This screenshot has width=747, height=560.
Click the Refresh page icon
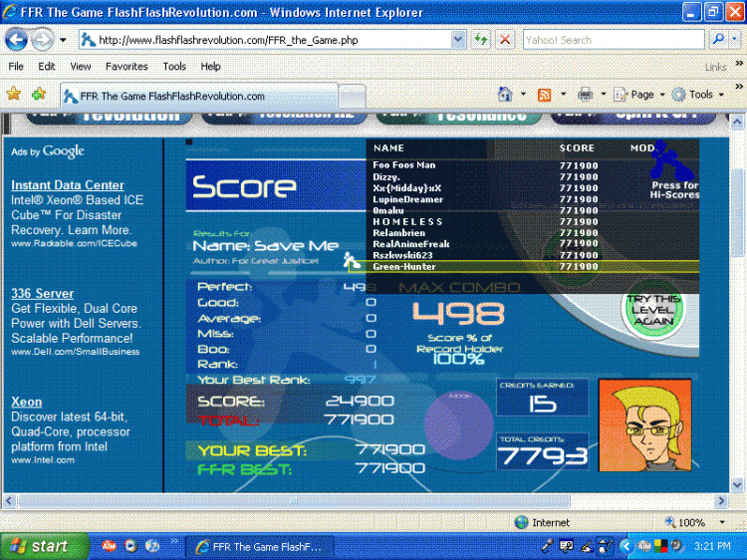[x=481, y=40]
